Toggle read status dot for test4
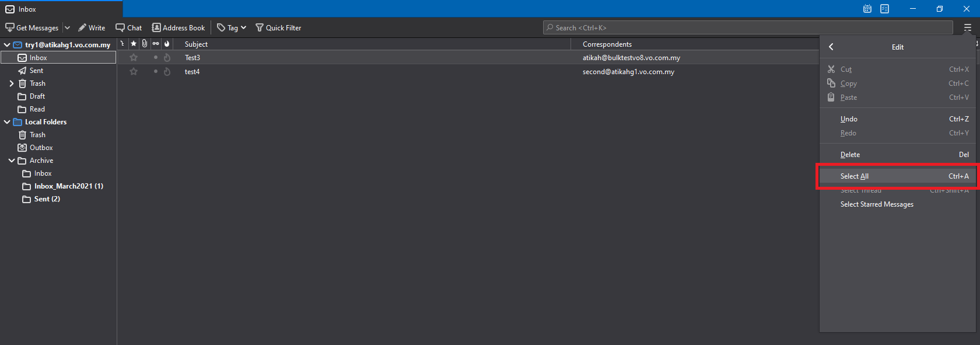The image size is (980, 345). pos(155,71)
